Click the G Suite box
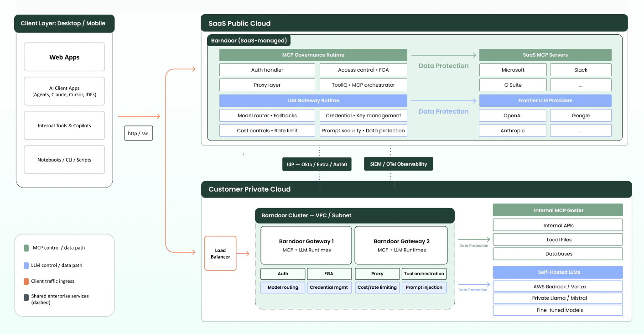Image resolution: width=644 pixels, height=334 pixels. coord(513,85)
